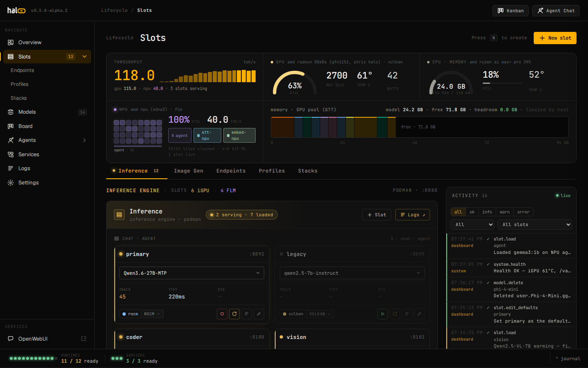Image resolution: width=588 pixels, height=368 pixels.
Task: Filter activity to warn entries
Action: (505, 212)
